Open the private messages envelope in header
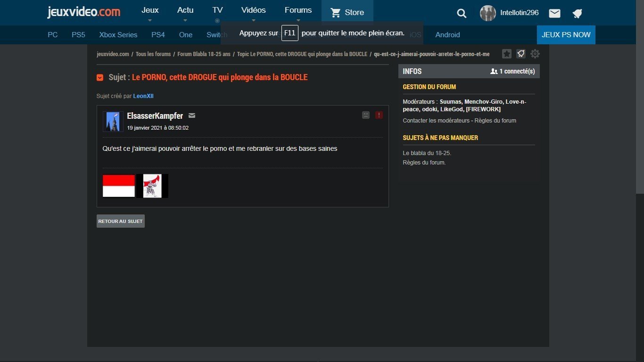Image resolution: width=644 pixels, height=362 pixels. 555,13
